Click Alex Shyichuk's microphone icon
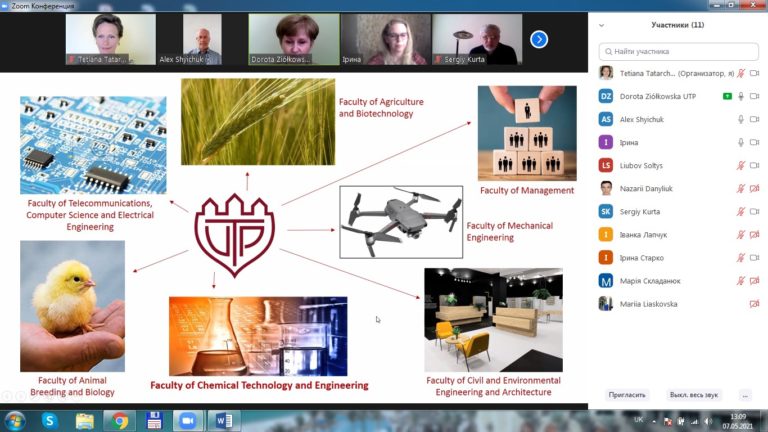Viewport: 768px width, 432px height. pyautogui.click(x=741, y=120)
